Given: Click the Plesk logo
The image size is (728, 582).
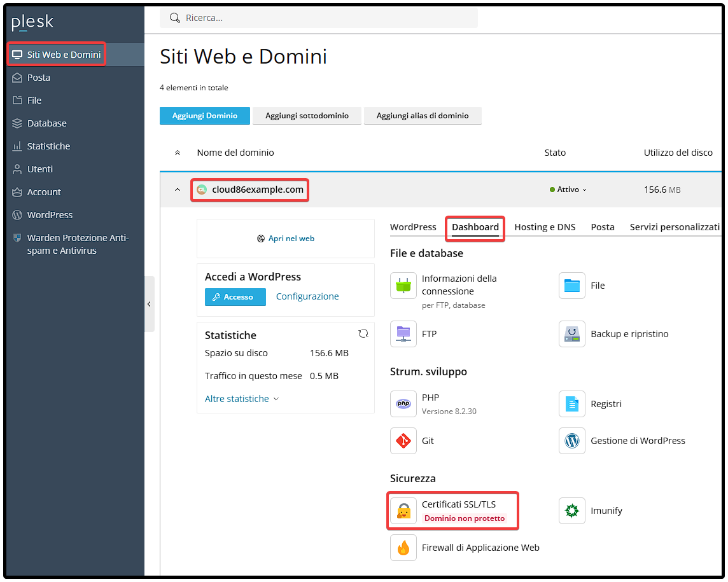Looking at the screenshot, I should 32,22.
